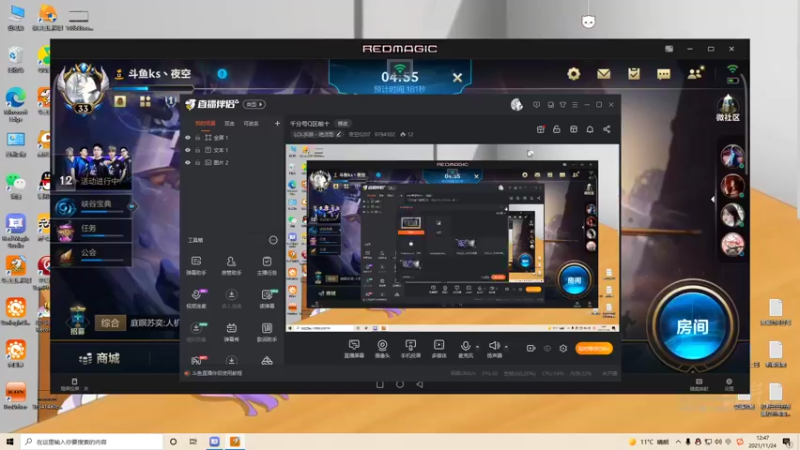Click the gift box icon above preview
Screen dimensions: 800x450
540,130
